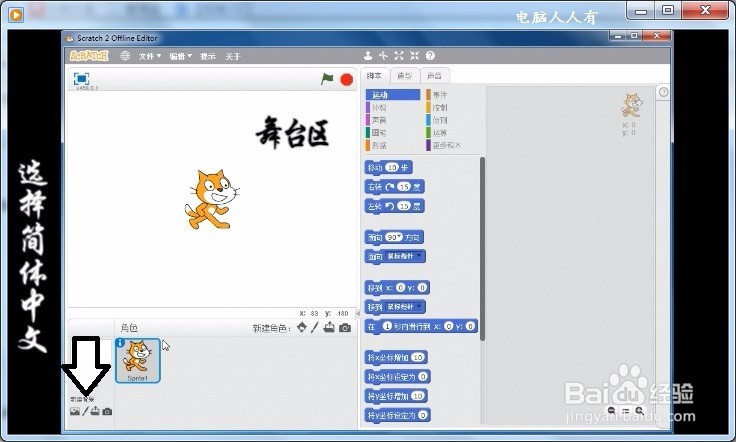The width and height of the screenshot is (736, 442).
Task: Switch to the 声音 (Sounds) tab
Action: [435, 76]
